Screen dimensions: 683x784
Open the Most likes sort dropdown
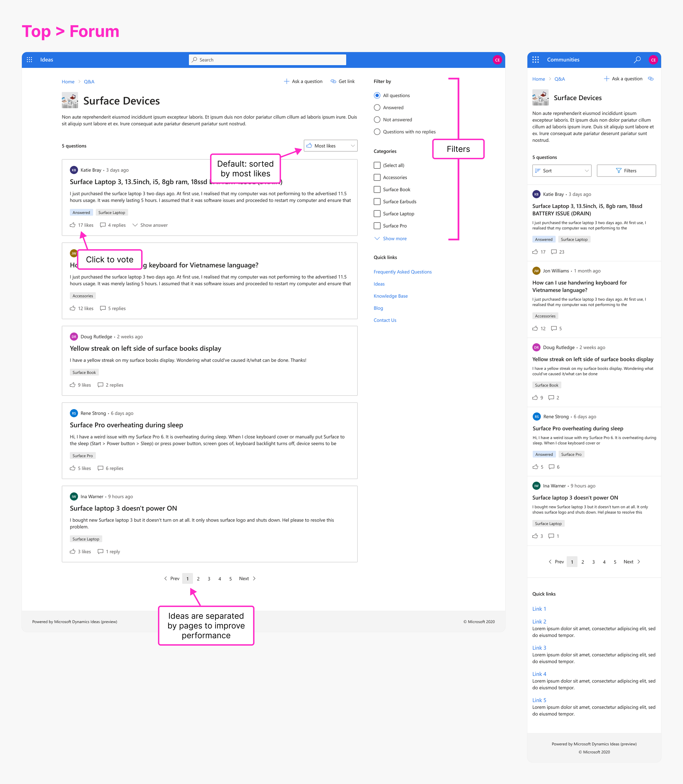[330, 146]
